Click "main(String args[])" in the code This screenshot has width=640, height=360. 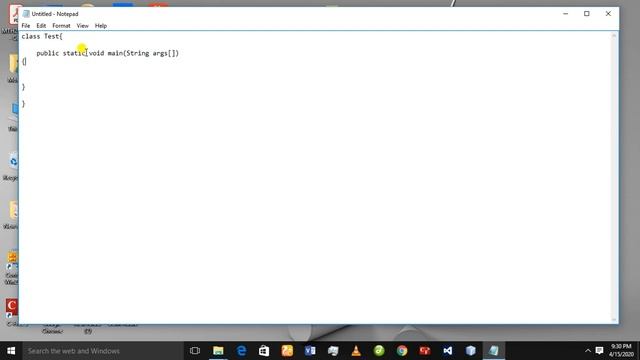pyautogui.click(x=143, y=53)
